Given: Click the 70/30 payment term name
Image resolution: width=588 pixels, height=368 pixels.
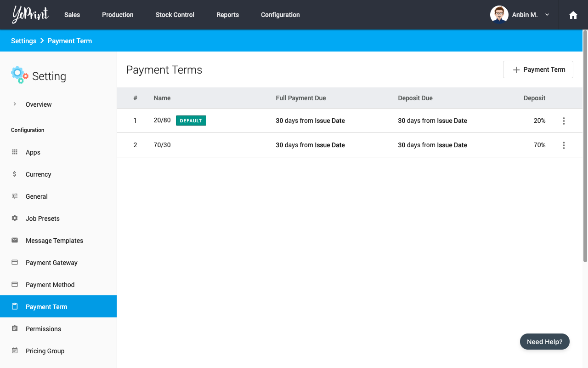Looking at the screenshot, I should (x=162, y=144).
